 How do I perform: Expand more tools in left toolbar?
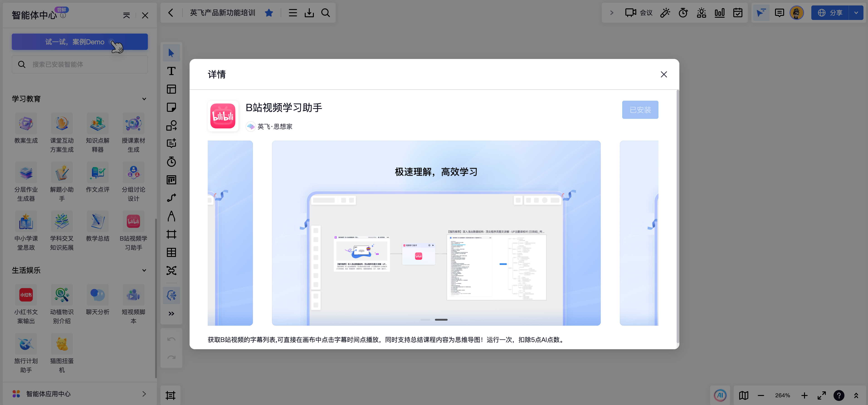point(171,314)
